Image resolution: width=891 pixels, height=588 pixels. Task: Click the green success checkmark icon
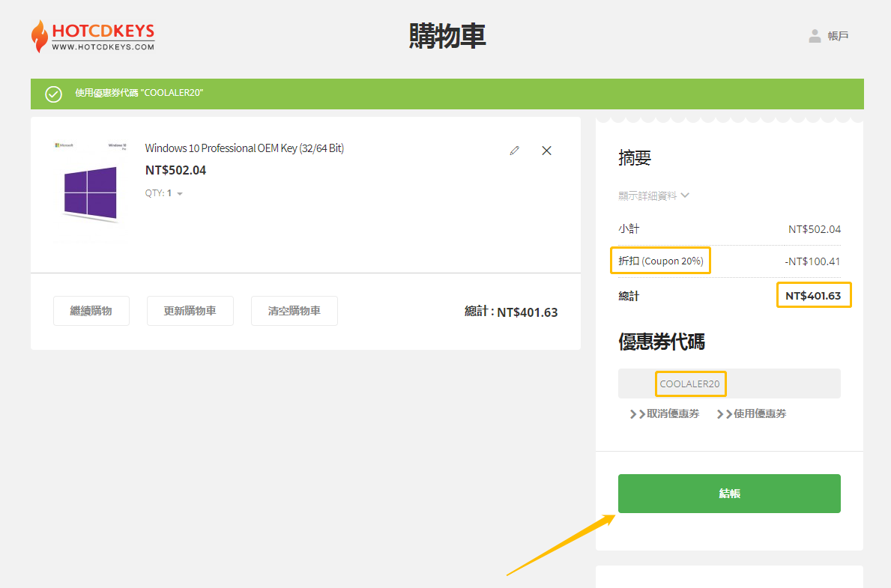pos(53,94)
